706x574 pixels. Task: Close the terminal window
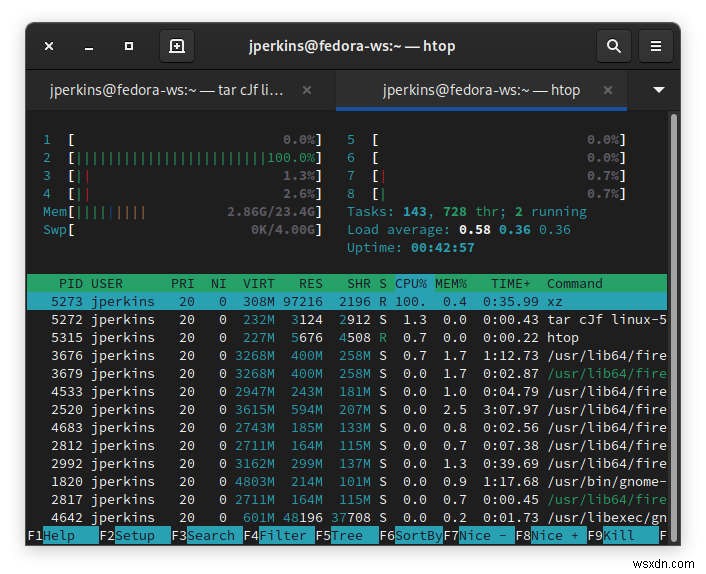pyautogui.click(x=49, y=46)
